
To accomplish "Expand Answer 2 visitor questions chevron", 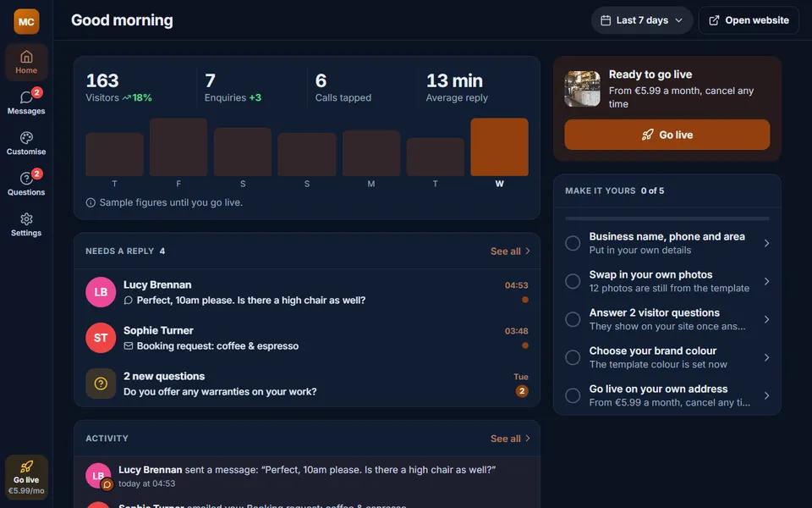I will pyautogui.click(x=766, y=319).
